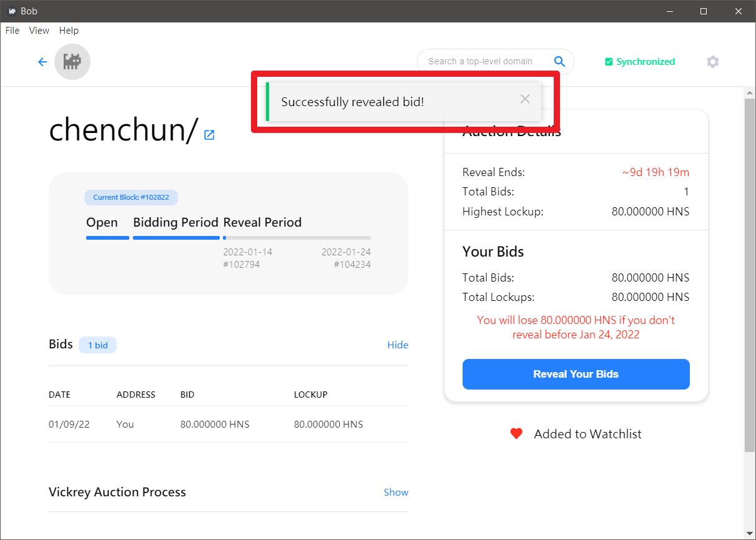Show the Vickrey Auction Process section
The image size is (756, 540).
point(396,493)
